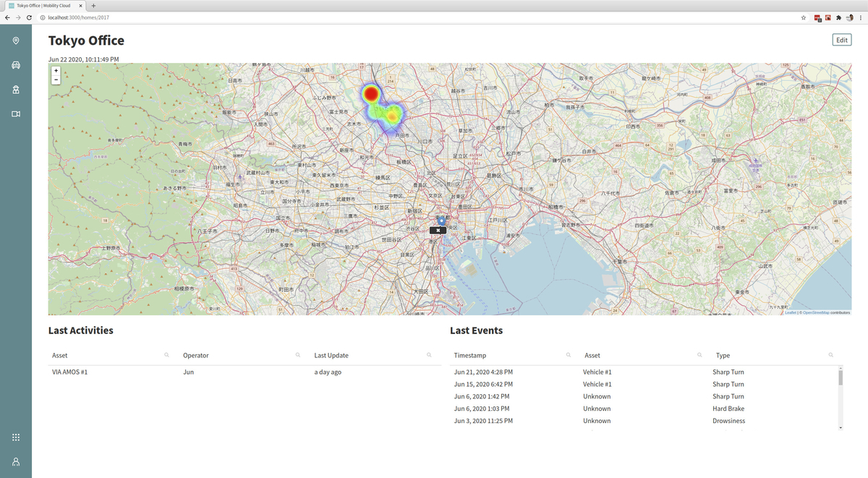This screenshot has height=478, width=868.
Task: Click the Operator column header
Action: (196, 356)
